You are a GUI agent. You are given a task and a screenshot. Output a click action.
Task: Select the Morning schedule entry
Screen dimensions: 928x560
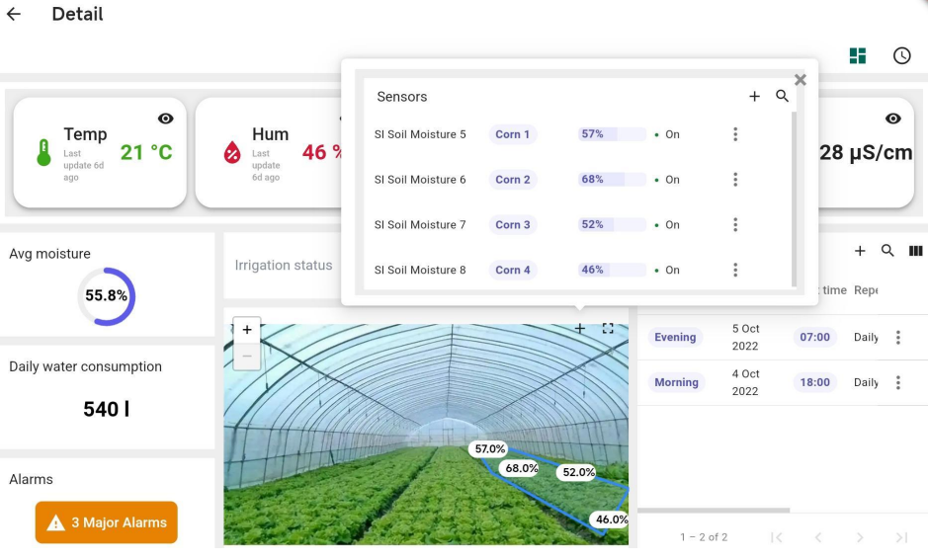(676, 383)
